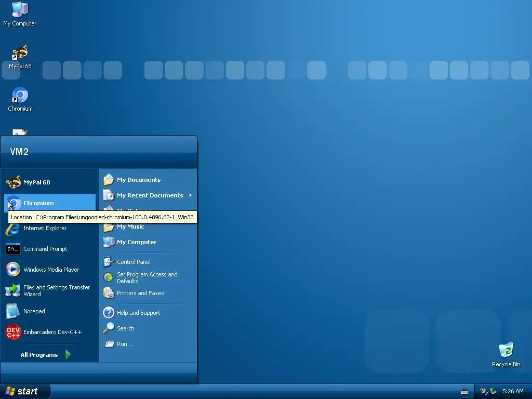
Task: Click the Transfer Wizard icon
Action: (13, 290)
